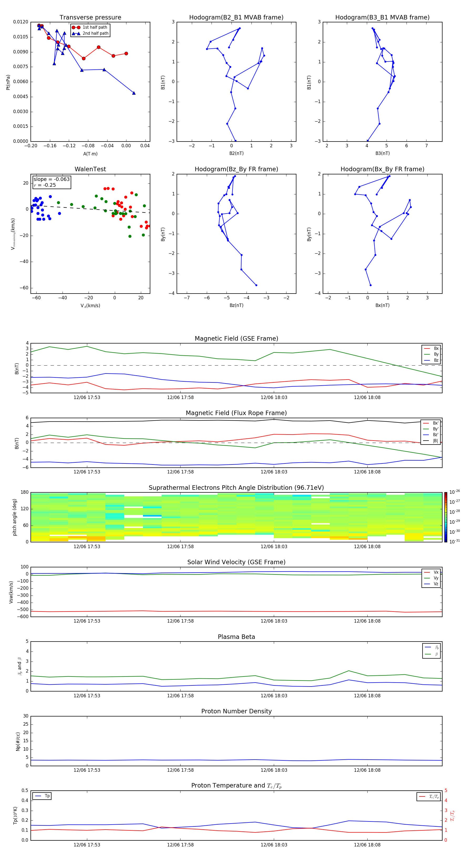Click the β entry in the Plasma Beta legend

pos(431,654)
